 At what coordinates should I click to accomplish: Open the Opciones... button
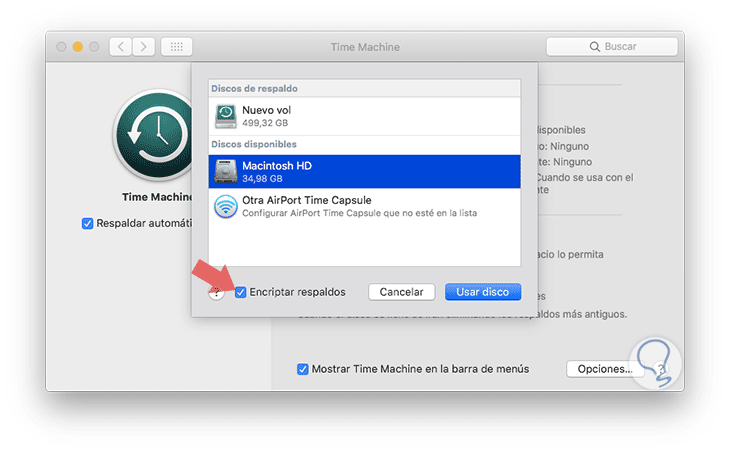(605, 369)
